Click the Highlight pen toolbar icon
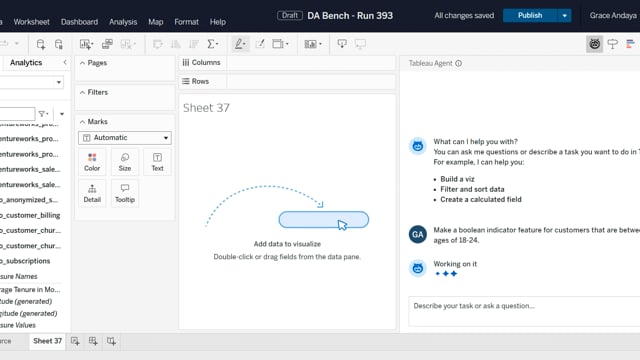The width and height of the screenshot is (640, 360). click(240, 44)
